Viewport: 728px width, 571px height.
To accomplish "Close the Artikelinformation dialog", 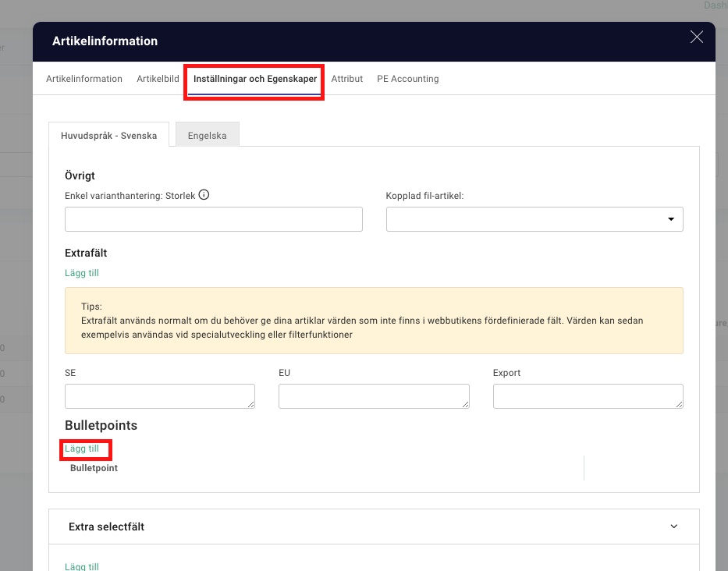I will (697, 37).
